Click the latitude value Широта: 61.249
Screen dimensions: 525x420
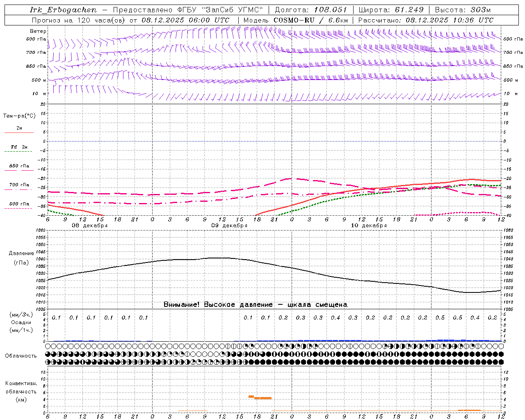click(x=391, y=10)
